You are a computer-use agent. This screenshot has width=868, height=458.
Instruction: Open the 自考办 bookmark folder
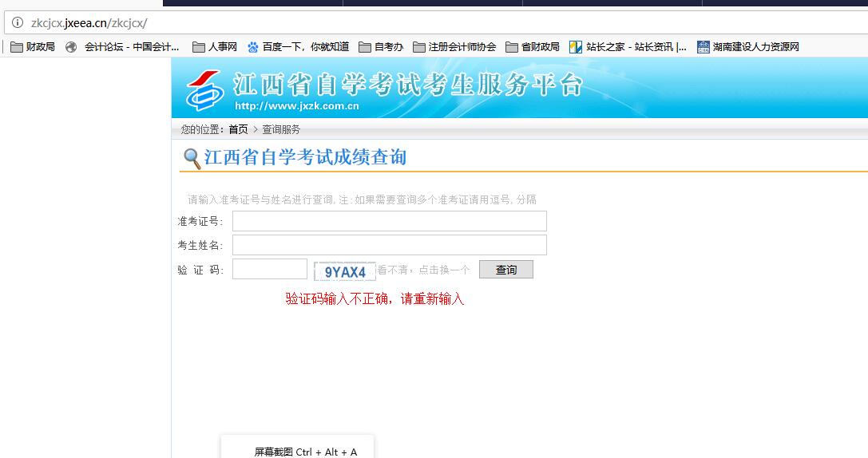point(381,47)
